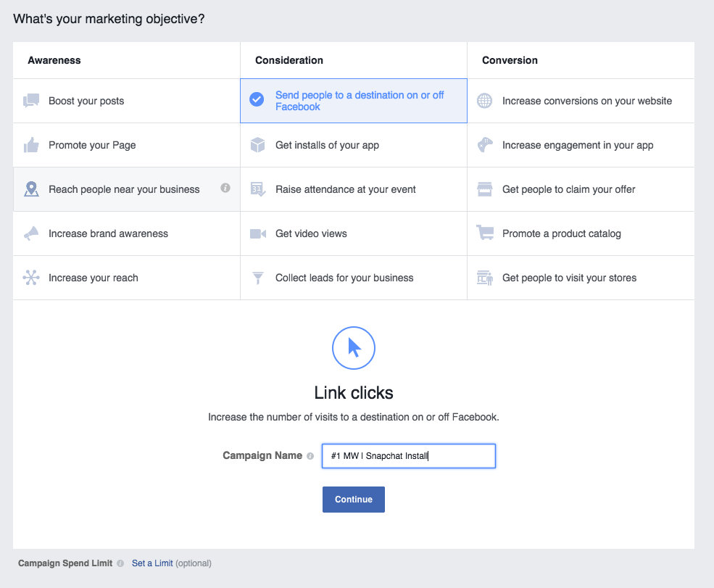Choose the Increase your reach objective
The height and width of the screenshot is (588, 714).
(x=127, y=278)
